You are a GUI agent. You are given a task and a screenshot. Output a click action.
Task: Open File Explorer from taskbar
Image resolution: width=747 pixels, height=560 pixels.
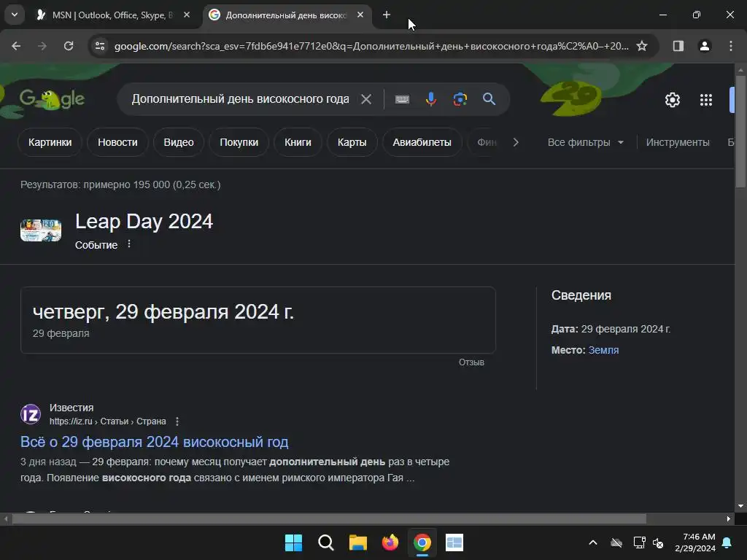(357, 542)
